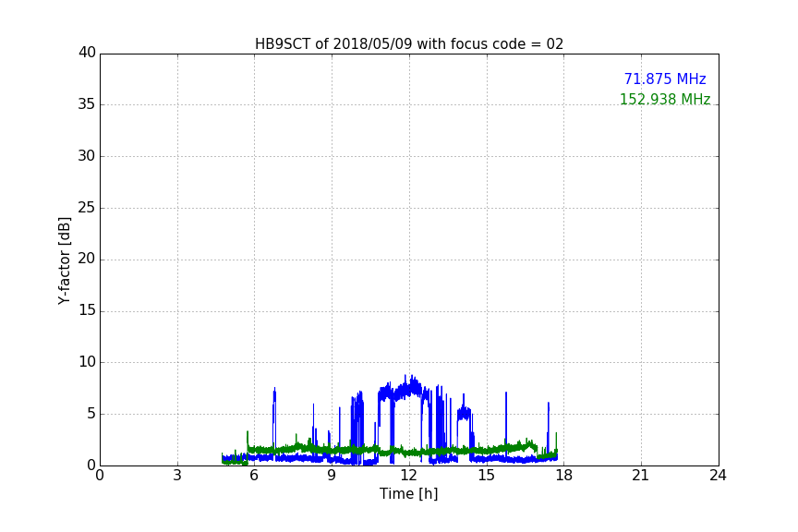Viewport: 798px width, 532px height.
Task: Click the y-axis tick label 25
Action: coord(87,207)
